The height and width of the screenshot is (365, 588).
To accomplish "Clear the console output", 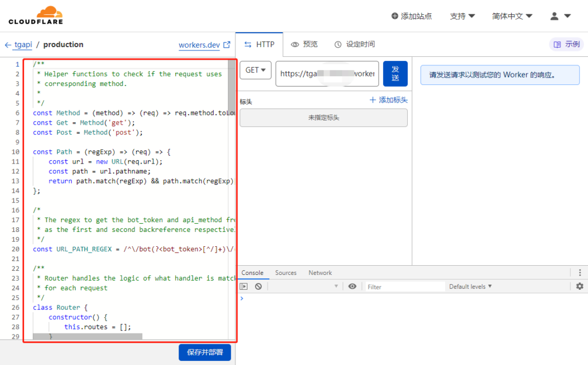I will tap(258, 286).
